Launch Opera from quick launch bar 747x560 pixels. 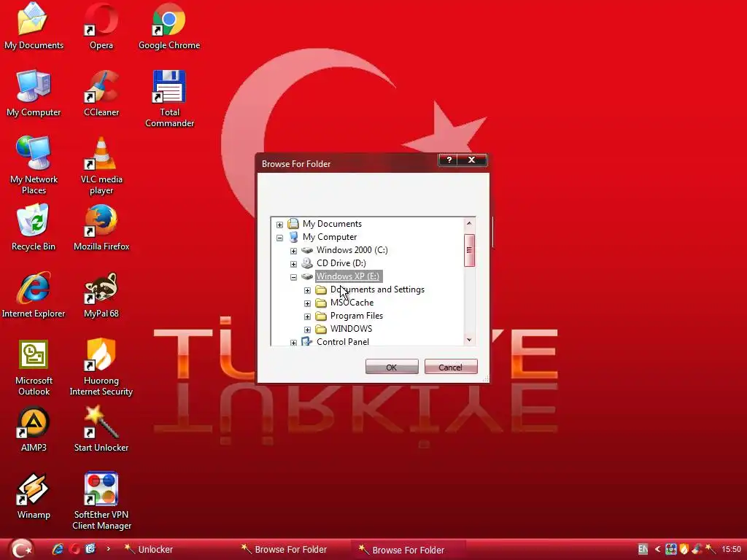pyautogui.click(x=74, y=549)
